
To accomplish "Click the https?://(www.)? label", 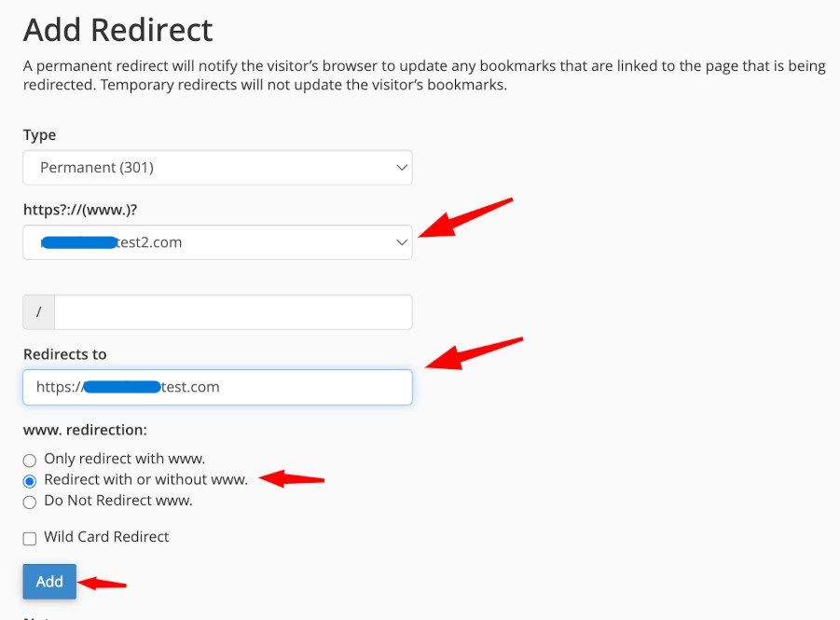I will (x=88, y=210).
